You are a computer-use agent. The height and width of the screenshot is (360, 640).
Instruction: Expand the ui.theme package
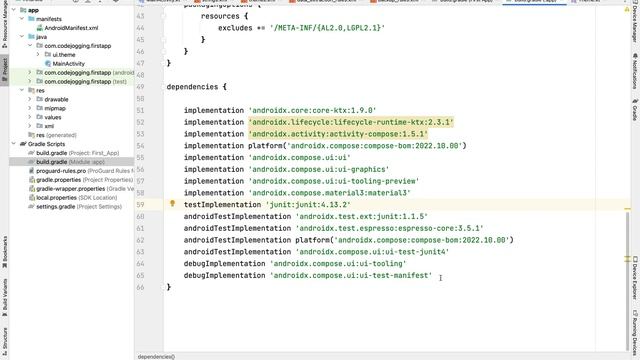click(38, 54)
